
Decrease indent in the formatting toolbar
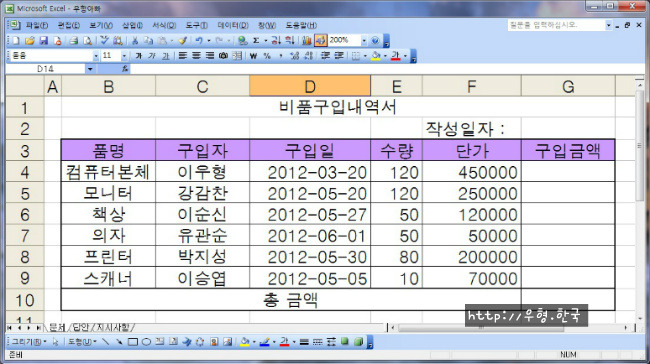pyautogui.click(x=325, y=56)
